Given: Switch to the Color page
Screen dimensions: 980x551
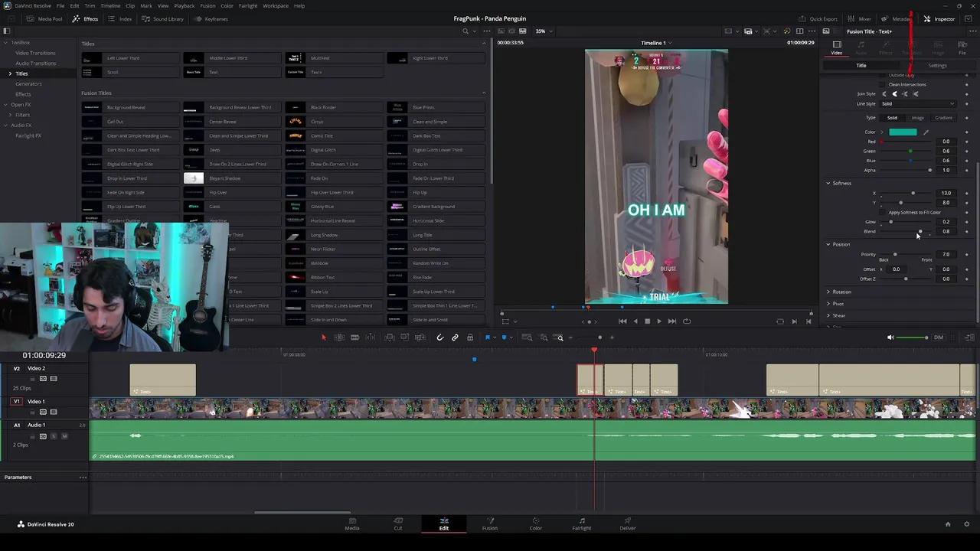Looking at the screenshot, I should click(x=536, y=524).
